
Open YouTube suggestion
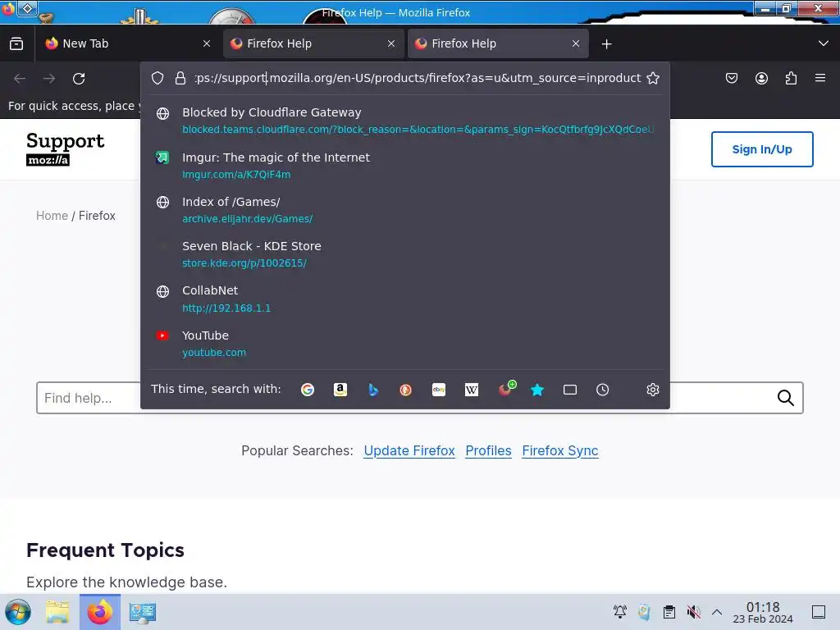(x=405, y=344)
